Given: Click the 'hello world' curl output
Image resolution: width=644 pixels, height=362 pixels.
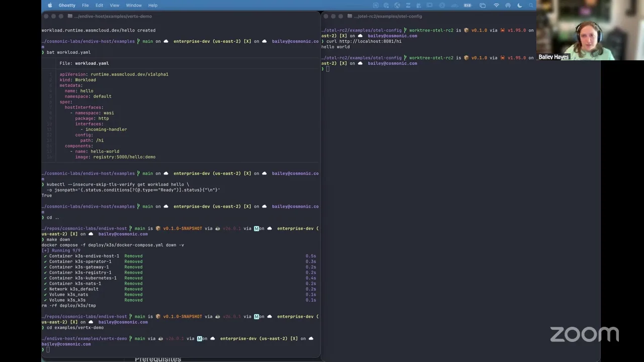Looking at the screenshot, I should (x=336, y=47).
